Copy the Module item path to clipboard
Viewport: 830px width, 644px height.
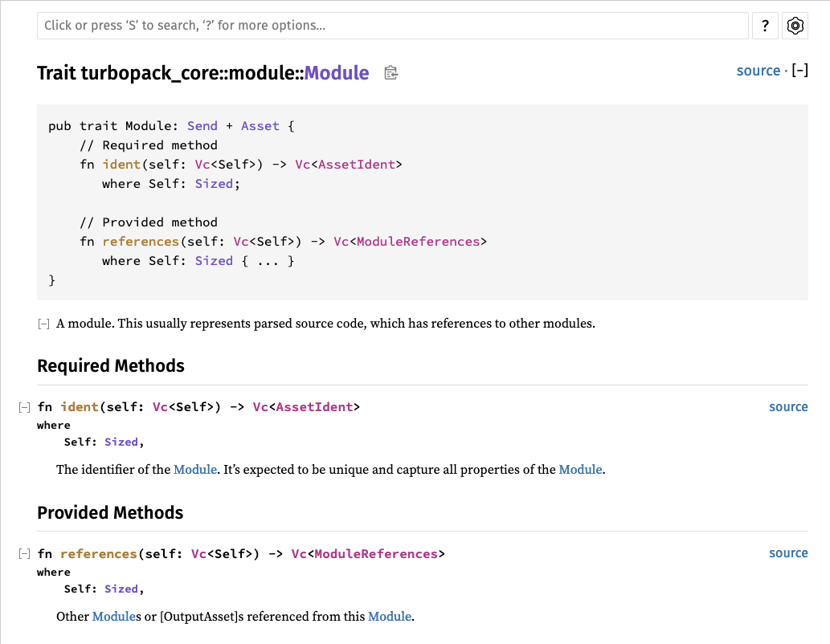(391, 72)
